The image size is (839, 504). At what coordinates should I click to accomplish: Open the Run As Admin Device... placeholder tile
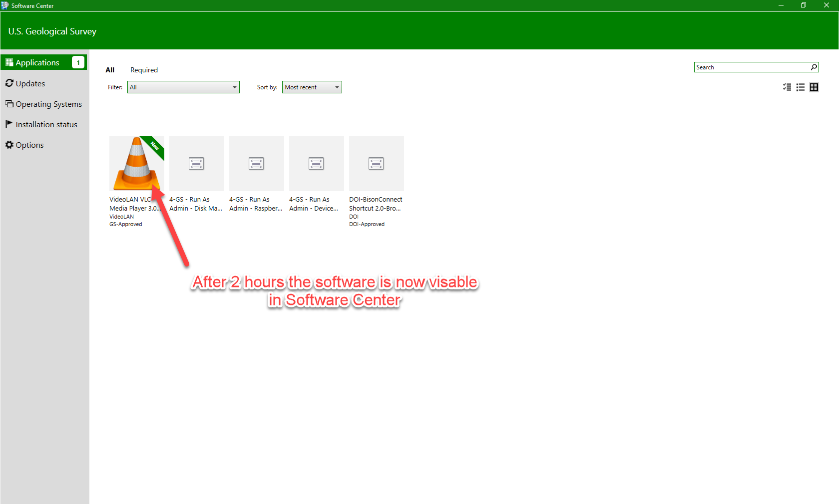click(317, 164)
